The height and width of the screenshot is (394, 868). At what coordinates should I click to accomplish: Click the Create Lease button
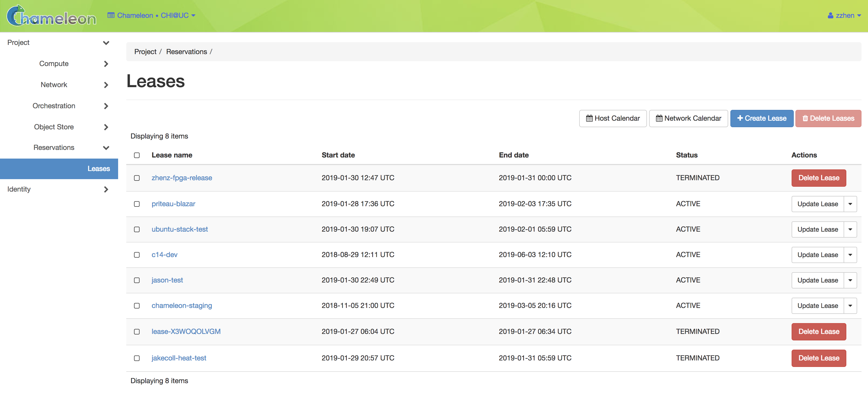[762, 119]
